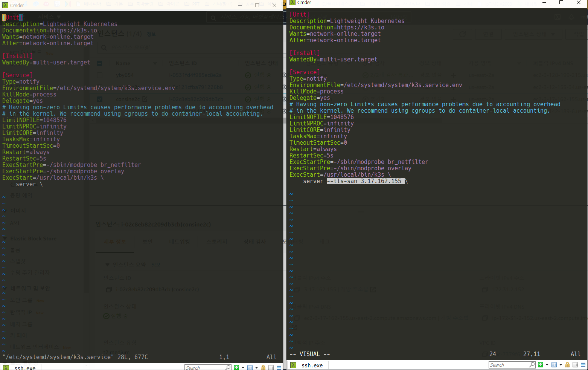
Task: Click the -- VISUAL -- mode indicator
Action: [x=309, y=354]
